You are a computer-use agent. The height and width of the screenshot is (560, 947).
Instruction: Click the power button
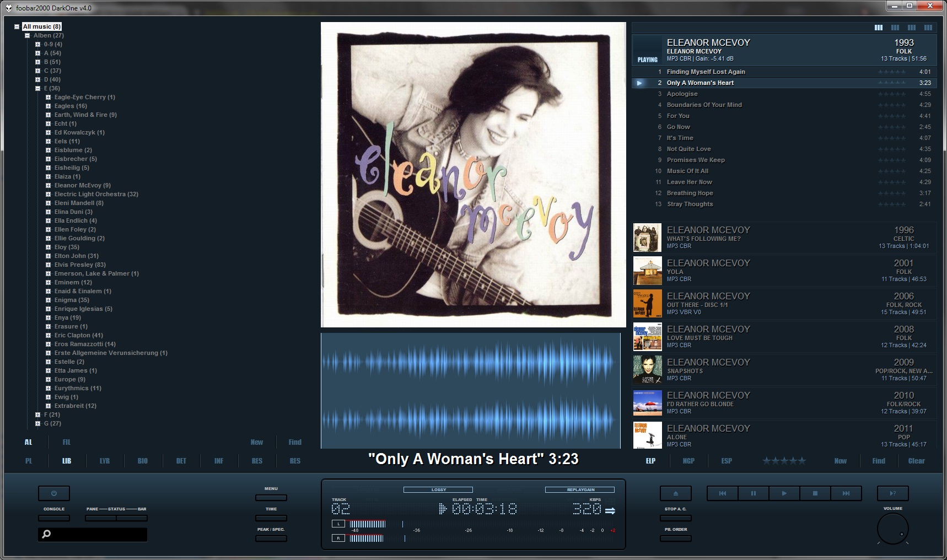point(54,493)
